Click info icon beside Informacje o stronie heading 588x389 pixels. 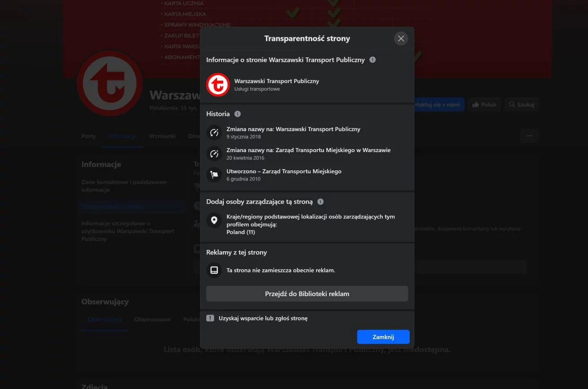pyautogui.click(x=372, y=60)
